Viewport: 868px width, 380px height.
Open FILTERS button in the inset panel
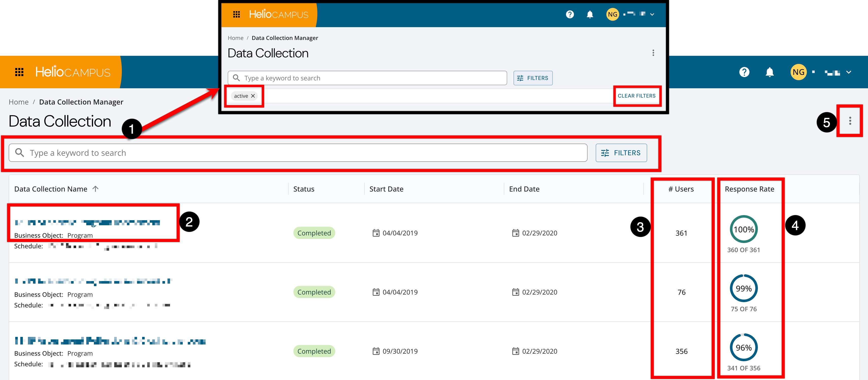click(533, 78)
